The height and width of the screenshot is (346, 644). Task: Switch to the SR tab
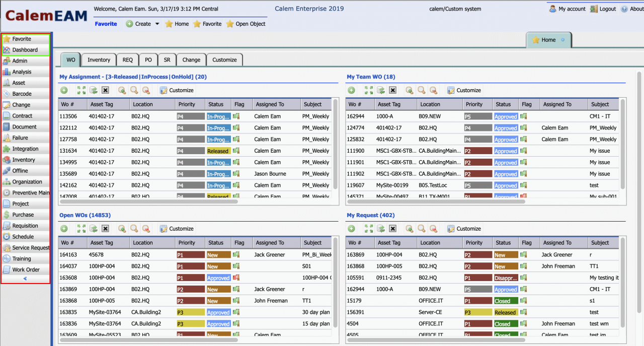167,59
